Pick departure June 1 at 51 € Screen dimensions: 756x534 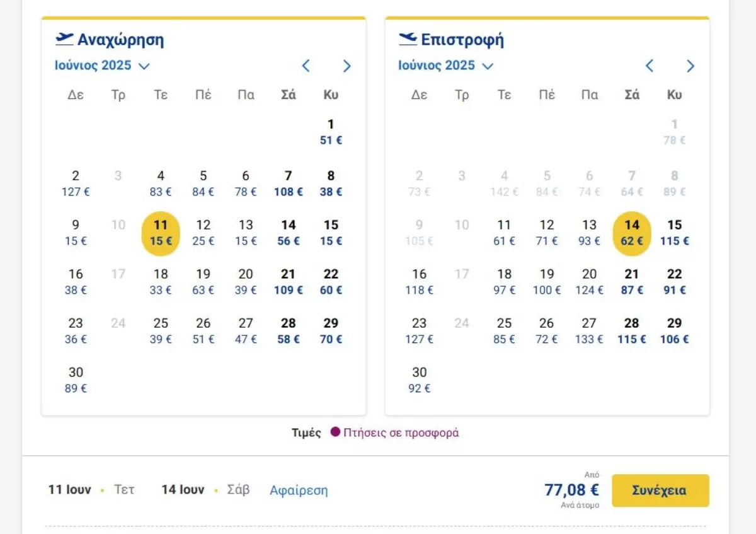point(331,132)
